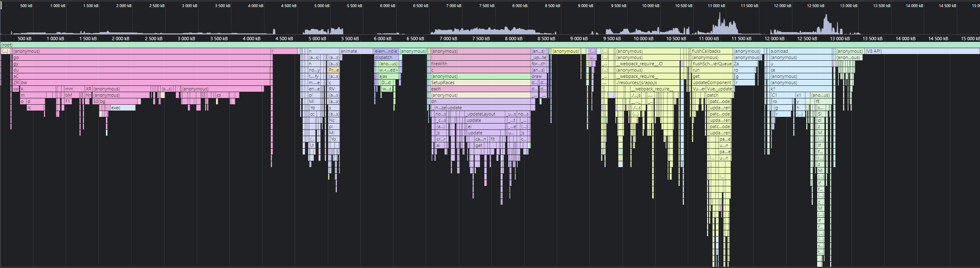Screen dimensions: 980x268
Task: Select the ajax call frame
Action: (x=388, y=76)
